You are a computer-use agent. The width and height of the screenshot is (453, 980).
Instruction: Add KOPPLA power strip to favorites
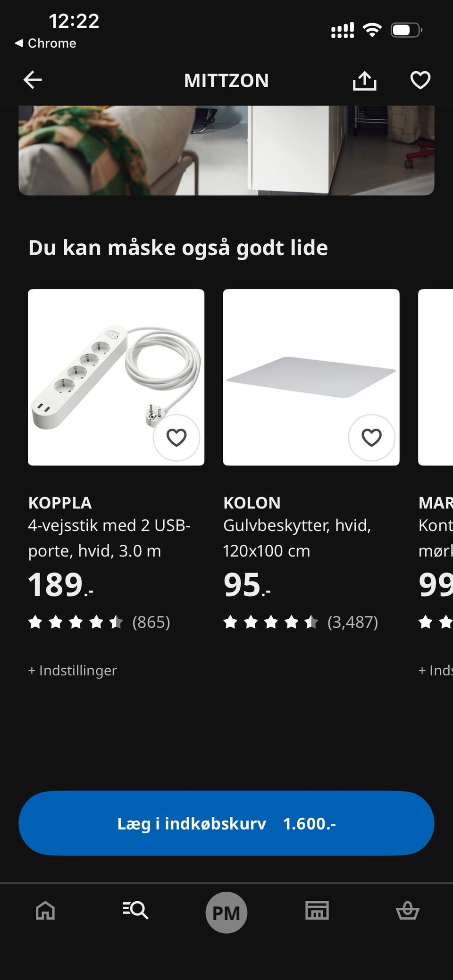[176, 438]
